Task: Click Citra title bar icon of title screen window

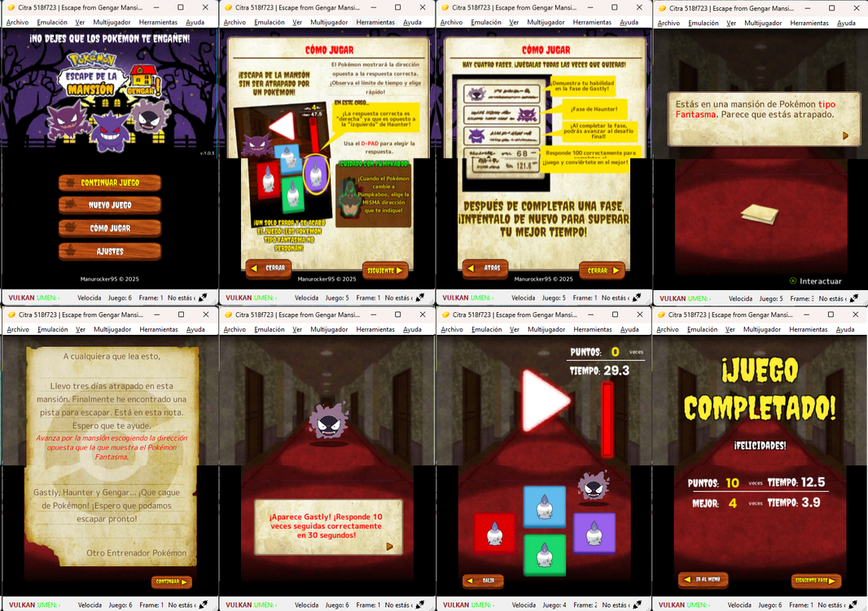Action: pos(11,8)
